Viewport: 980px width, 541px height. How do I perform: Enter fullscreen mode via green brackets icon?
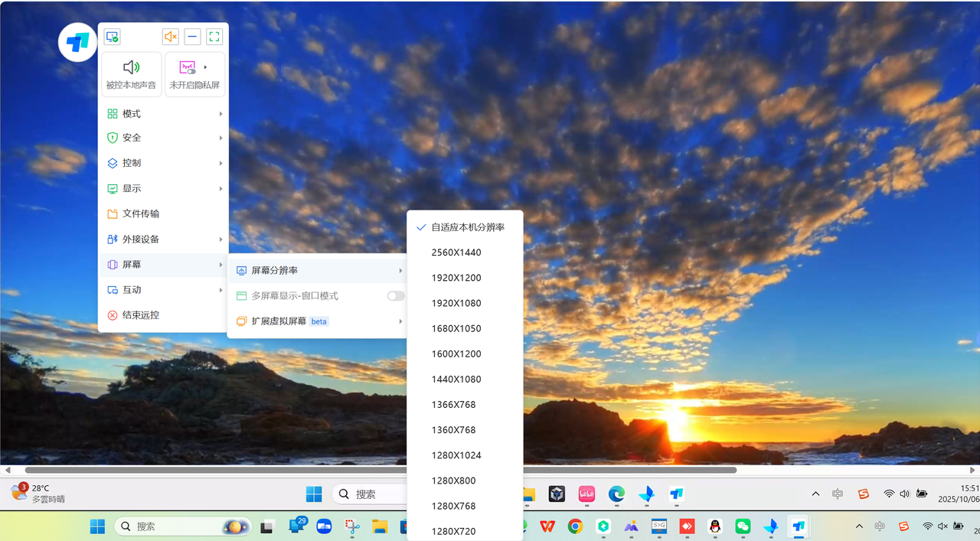(214, 36)
